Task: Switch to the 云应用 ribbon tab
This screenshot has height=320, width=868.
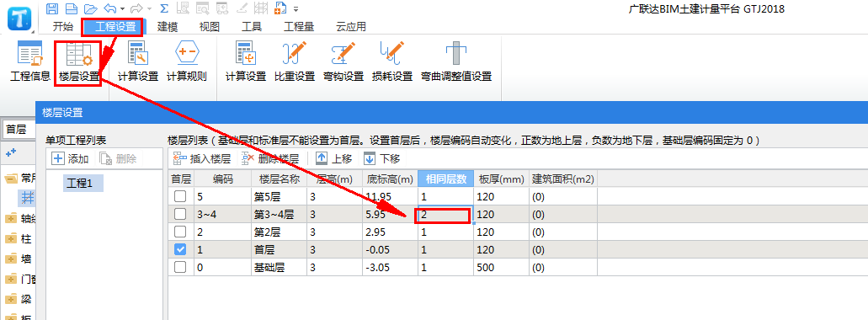Action: click(351, 27)
